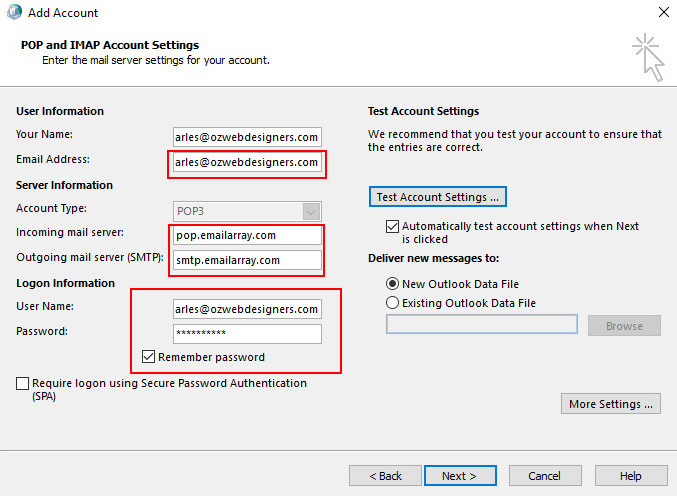
Task: Click into the Password field
Action: pyautogui.click(x=246, y=334)
